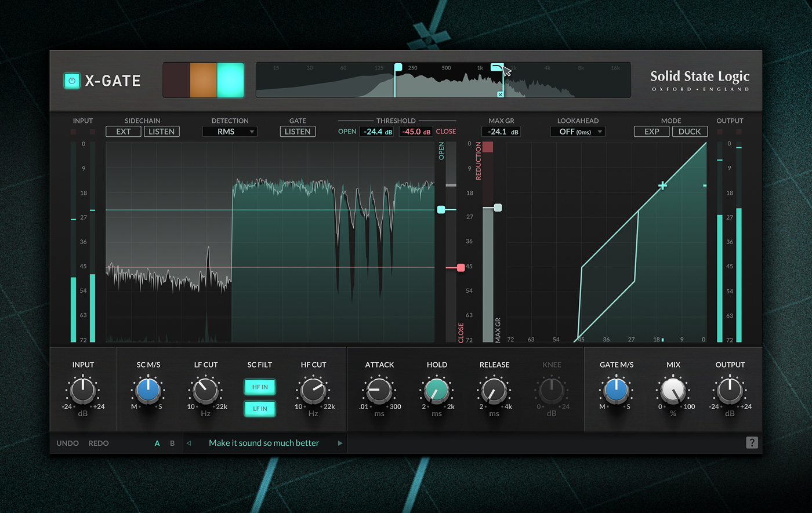This screenshot has height=513, width=812.
Task: Open the RMS detection dropdown
Action: (x=230, y=132)
